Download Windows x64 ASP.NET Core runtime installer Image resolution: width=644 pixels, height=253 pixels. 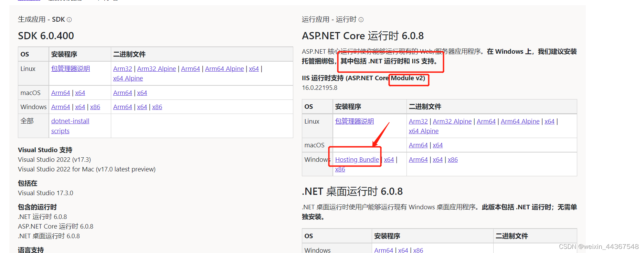point(389,159)
